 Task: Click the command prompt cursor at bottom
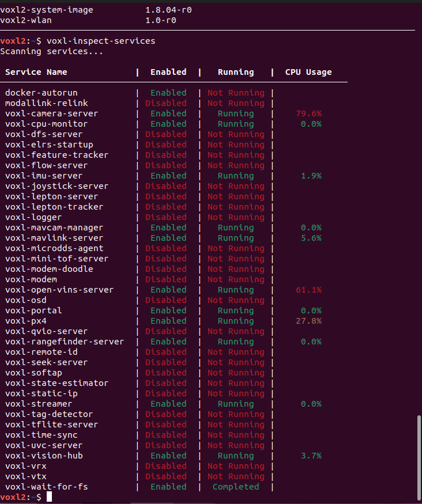(50, 497)
